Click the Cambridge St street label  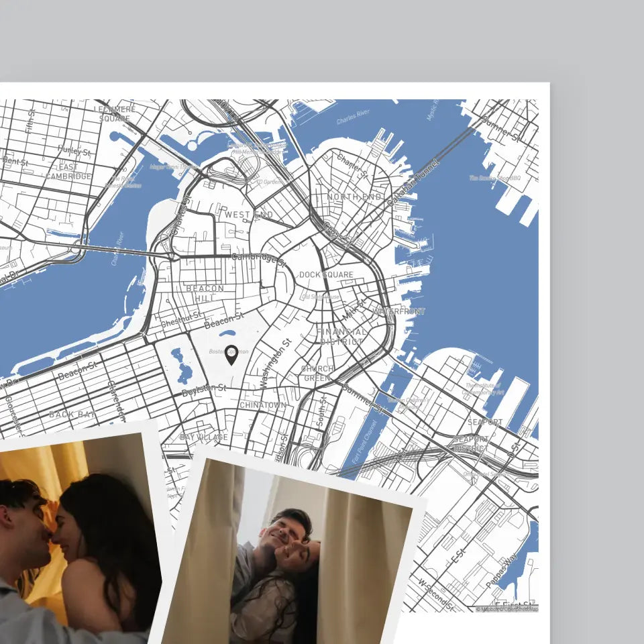258,258
